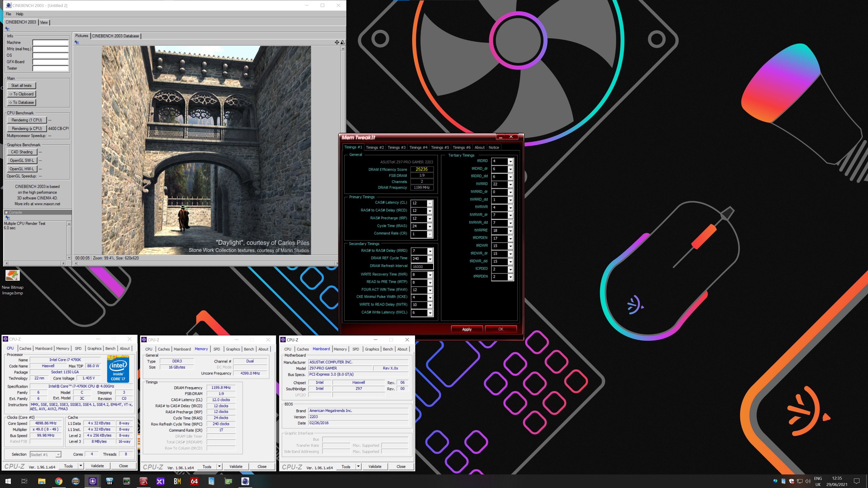
Task: Click the -> To Clipboard button
Action: pyautogui.click(x=21, y=94)
